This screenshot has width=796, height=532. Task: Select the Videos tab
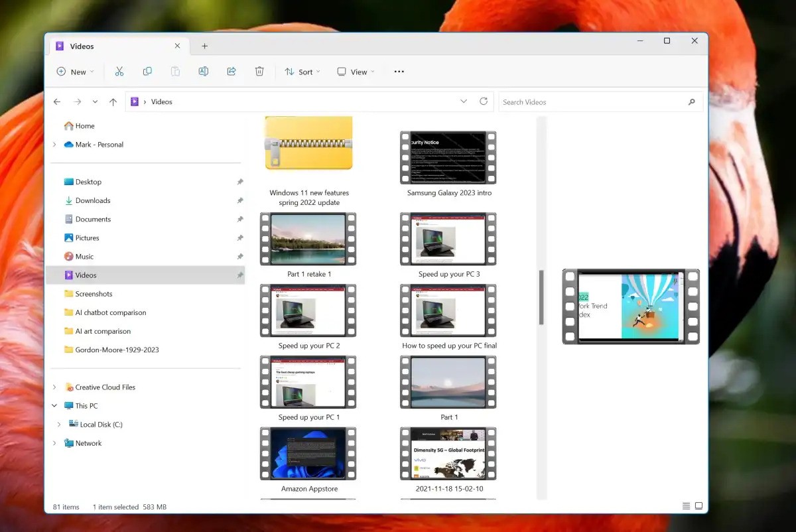click(x=82, y=46)
